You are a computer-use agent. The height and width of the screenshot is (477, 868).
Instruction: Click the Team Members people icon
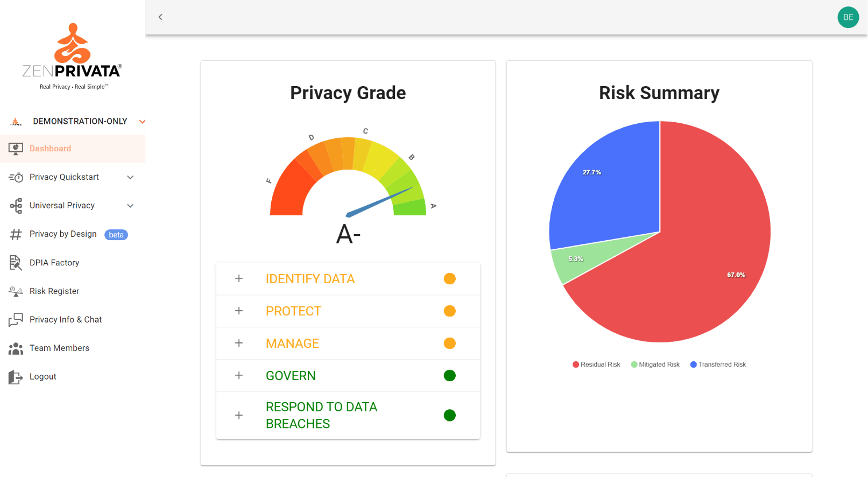16,348
